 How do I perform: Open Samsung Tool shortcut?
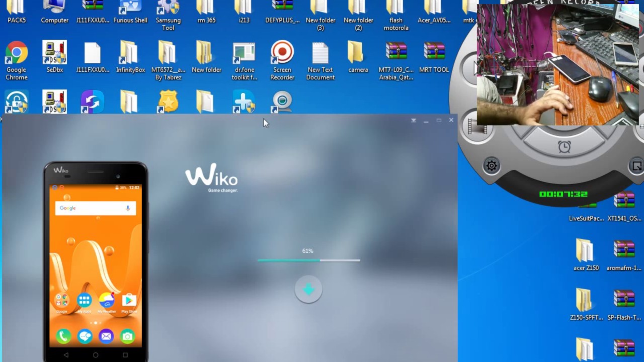(168, 16)
